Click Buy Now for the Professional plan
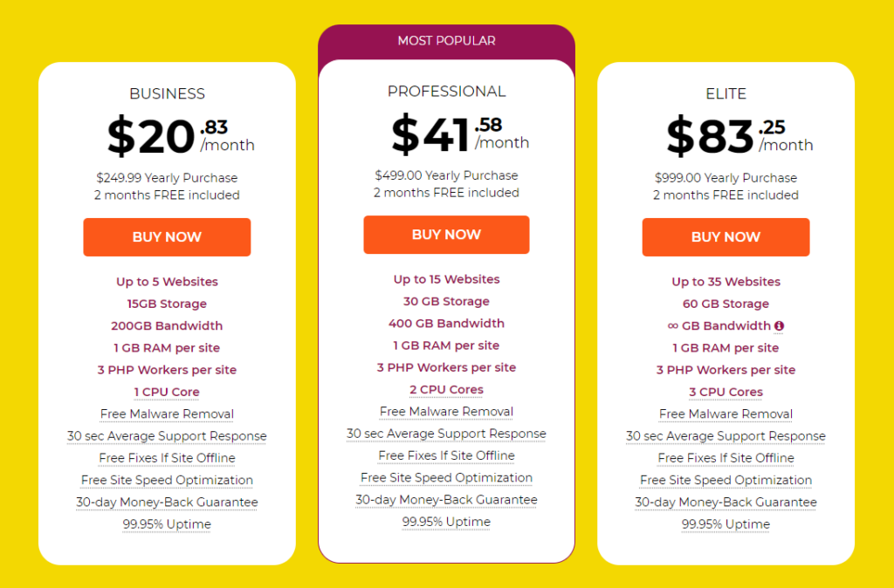894x588 pixels. click(x=446, y=235)
